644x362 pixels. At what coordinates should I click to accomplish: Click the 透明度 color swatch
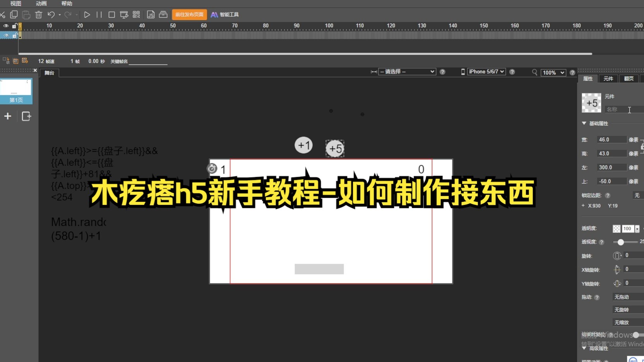pyautogui.click(x=617, y=229)
